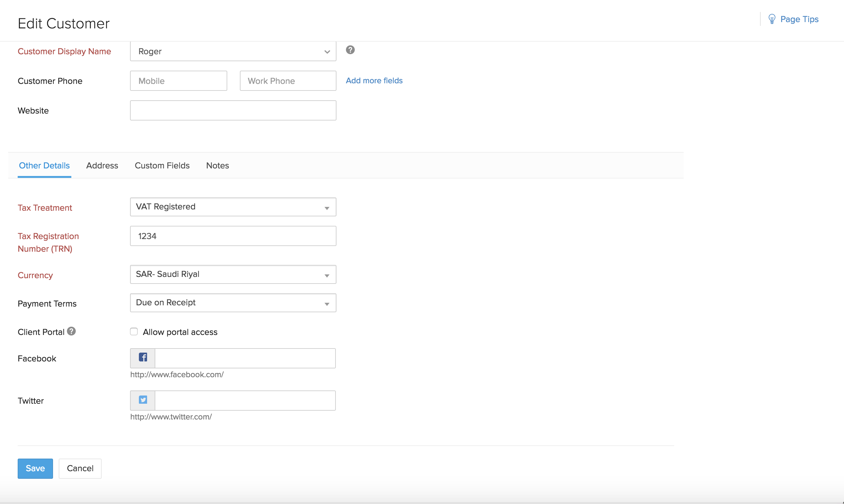The image size is (844, 504).
Task: Click the Save button
Action: pos(35,468)
